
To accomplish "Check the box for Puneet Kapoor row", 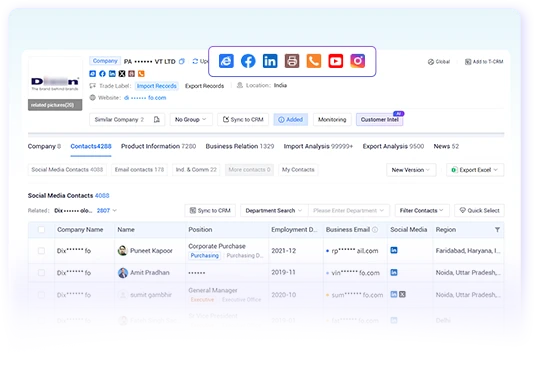I will [x=41, y=251].
